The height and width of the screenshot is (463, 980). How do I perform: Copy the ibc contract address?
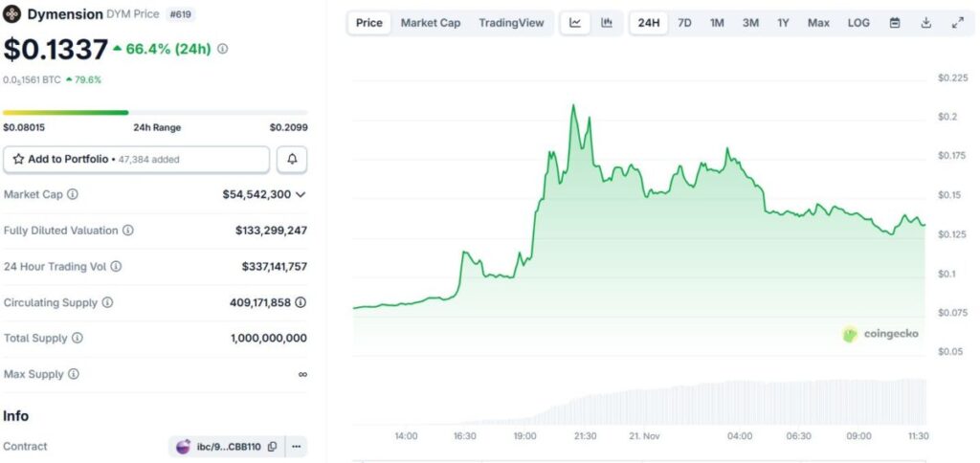click(x=273, y=447)
